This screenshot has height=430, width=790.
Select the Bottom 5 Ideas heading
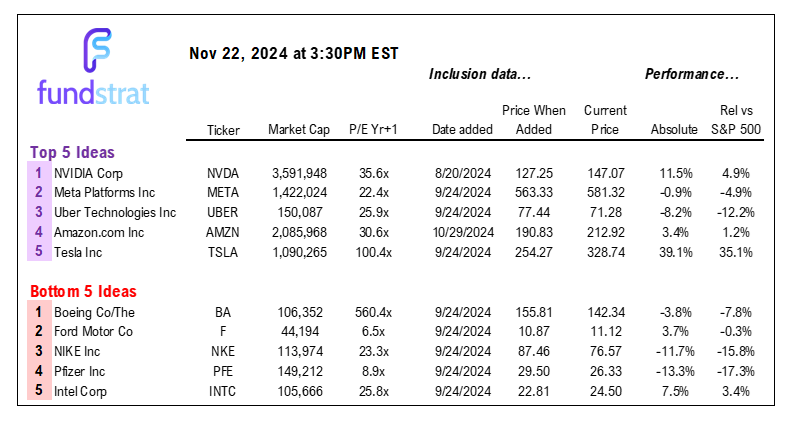[x=83, y=291]
